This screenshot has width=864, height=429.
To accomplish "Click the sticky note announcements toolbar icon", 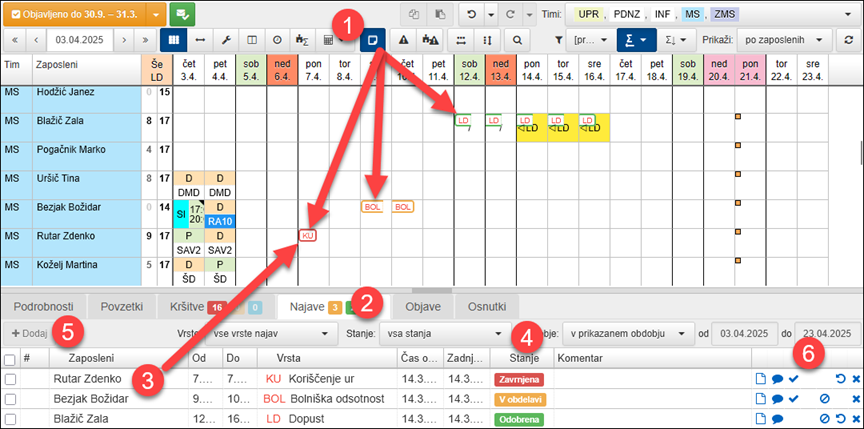I will point(373,40).
